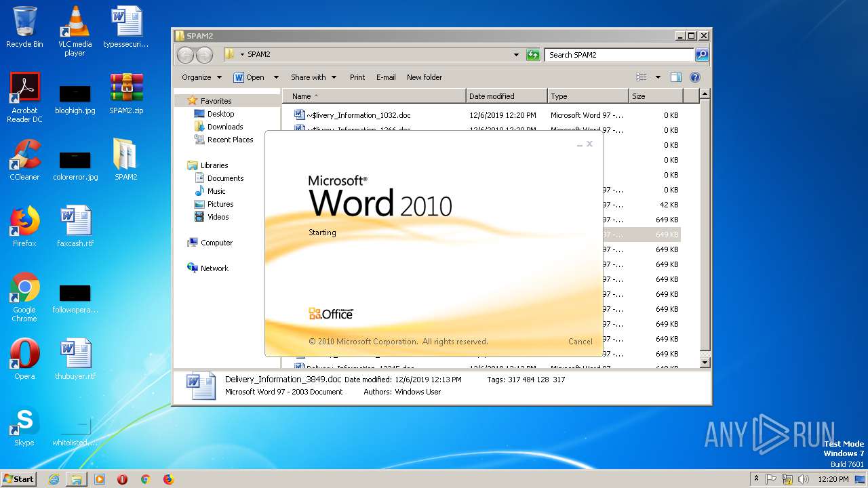Image resolution: width=868 pixels, height=488 pixels.
Task: Show hidden system tray icons
Action: point(756,479)
